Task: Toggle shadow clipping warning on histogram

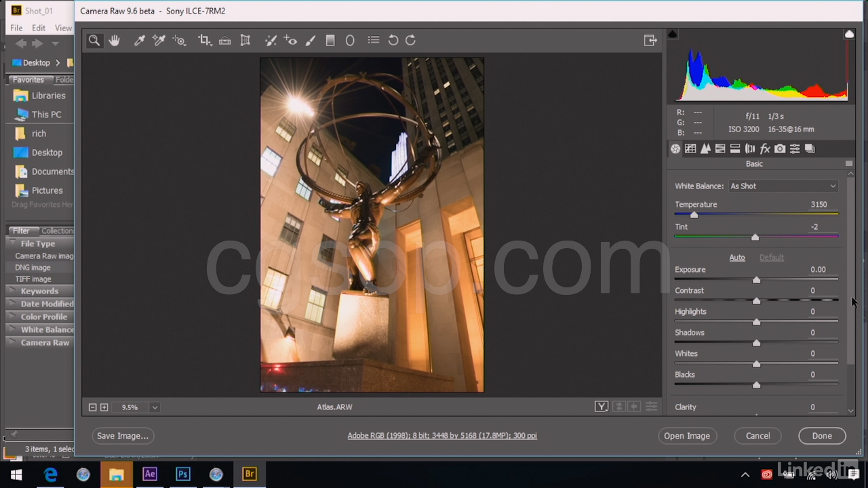Action: pyautogui.click(x=673, y=34)
